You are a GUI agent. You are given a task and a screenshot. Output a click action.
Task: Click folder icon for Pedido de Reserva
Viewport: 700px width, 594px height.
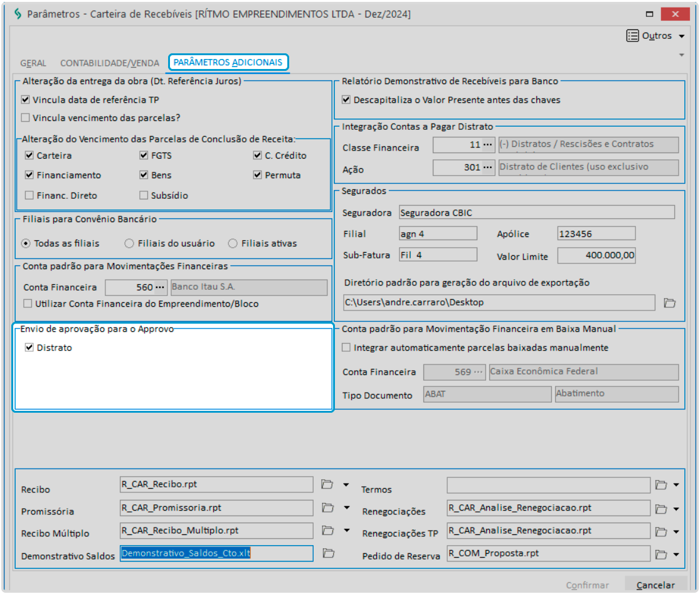(660, 554)
